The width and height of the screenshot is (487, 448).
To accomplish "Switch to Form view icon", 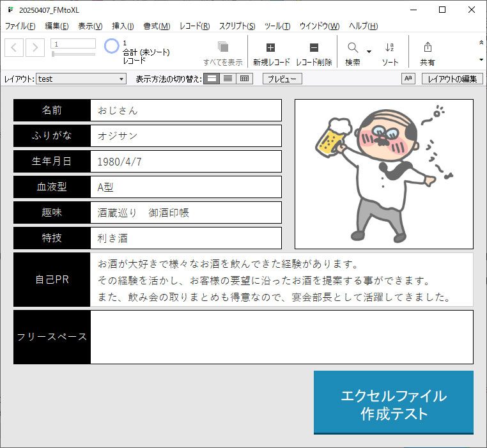I will (212, 79).
